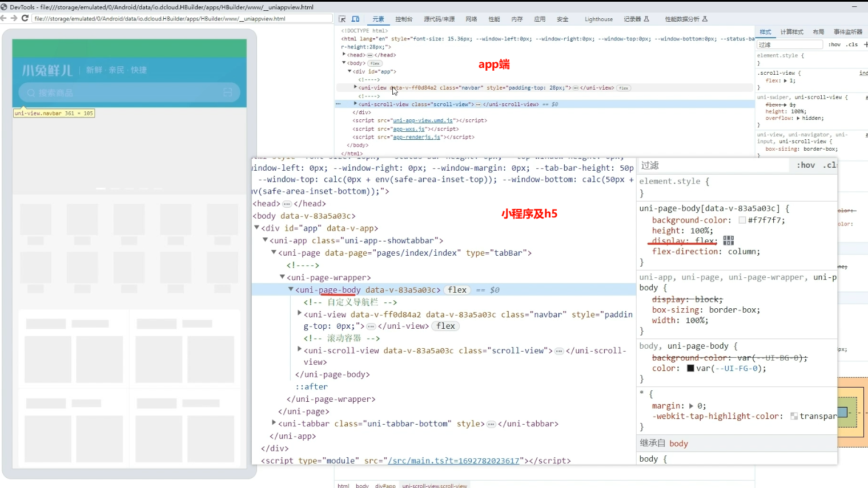The width and height of the screenshot is (868, 488).
Task: Open the 安全 tab
Action: [x=562, y=19]
